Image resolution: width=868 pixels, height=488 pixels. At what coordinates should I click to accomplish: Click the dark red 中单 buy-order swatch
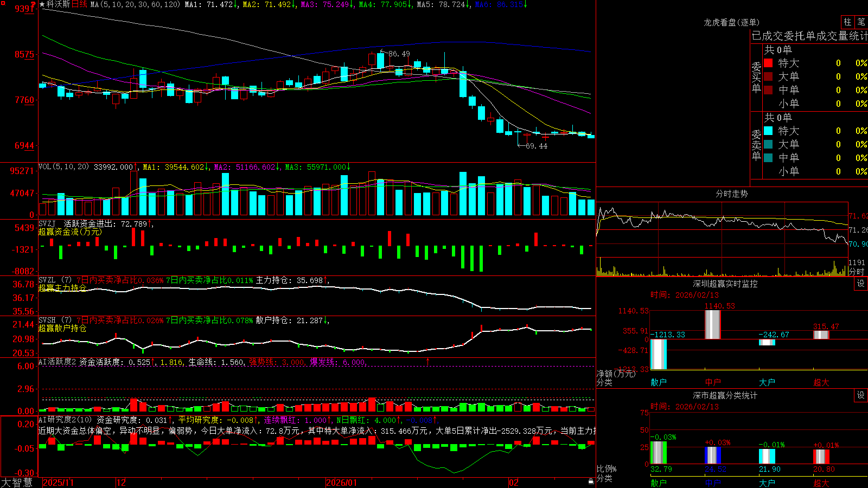768,90
